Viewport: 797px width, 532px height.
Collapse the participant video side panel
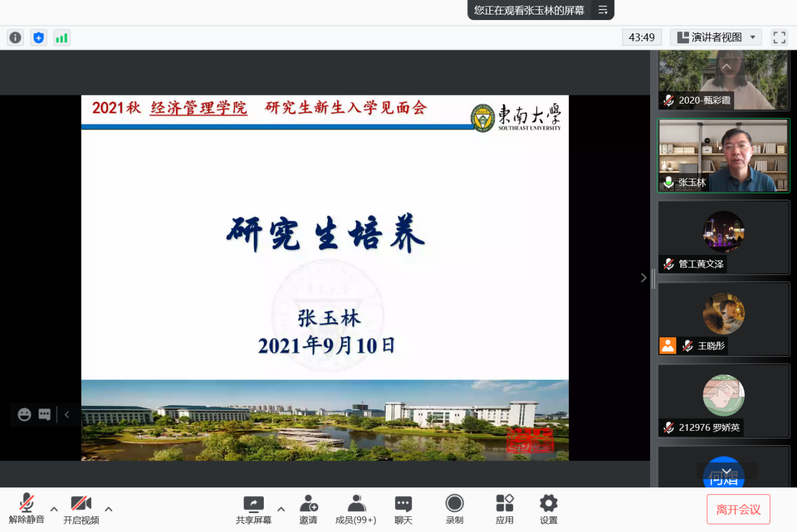click(x=643, y=278)
